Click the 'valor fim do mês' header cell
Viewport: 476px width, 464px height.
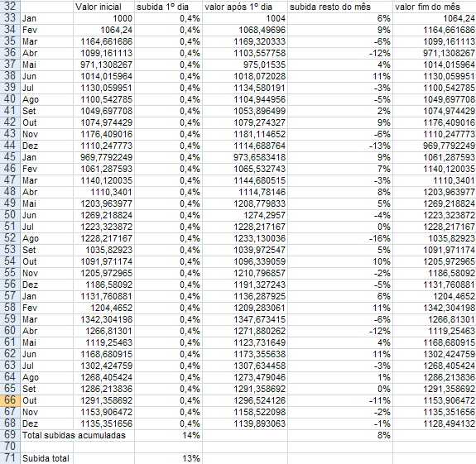[435, 7]
